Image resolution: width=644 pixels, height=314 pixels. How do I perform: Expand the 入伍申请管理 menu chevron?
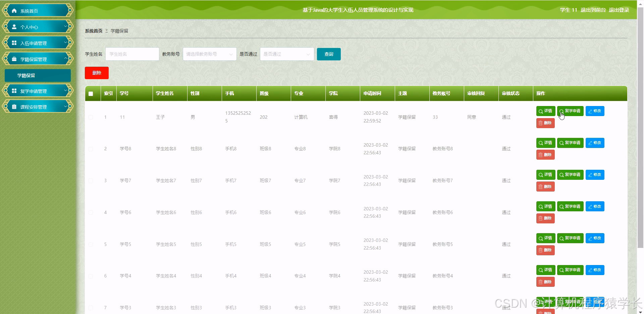[65, 43]
